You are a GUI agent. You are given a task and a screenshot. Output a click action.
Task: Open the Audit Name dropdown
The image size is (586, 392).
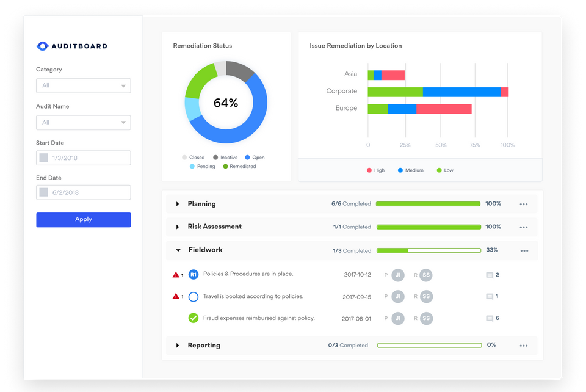pyautogui.click(x=83, y=122)
